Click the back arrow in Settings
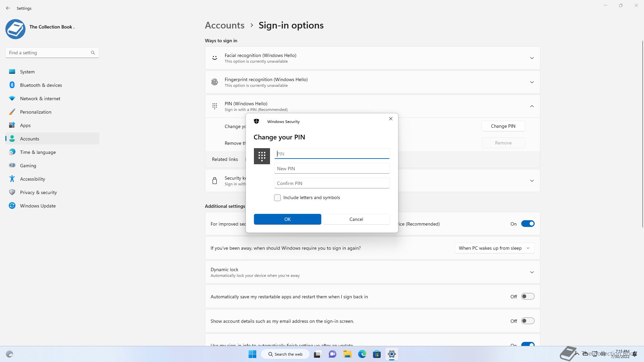The width and height of the screenshot is (644, 362). click(x=8, y=8)
